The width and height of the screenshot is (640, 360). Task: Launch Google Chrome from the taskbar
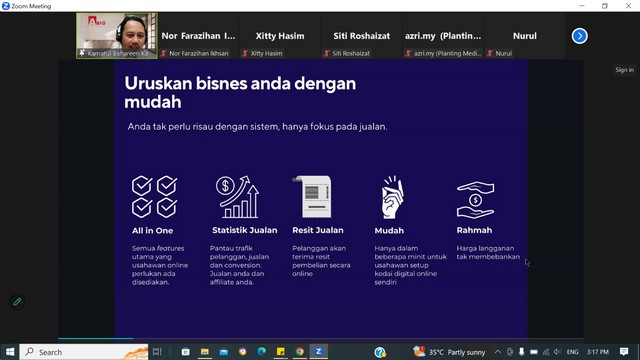point(300,351)
